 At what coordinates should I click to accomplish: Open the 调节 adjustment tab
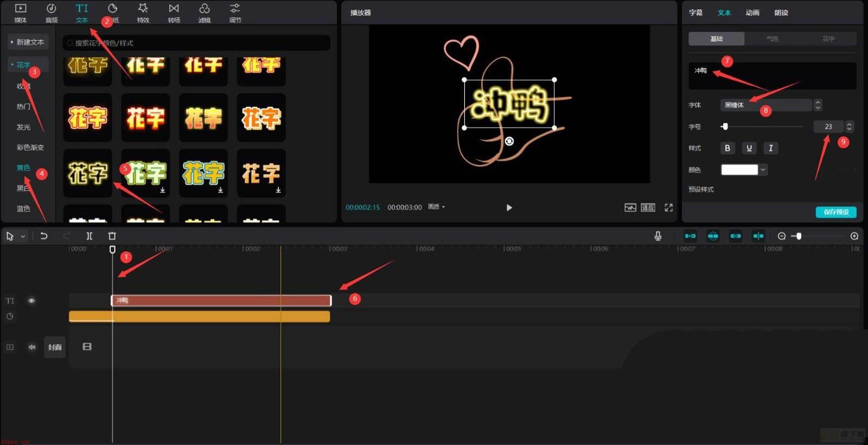[235, 12]
